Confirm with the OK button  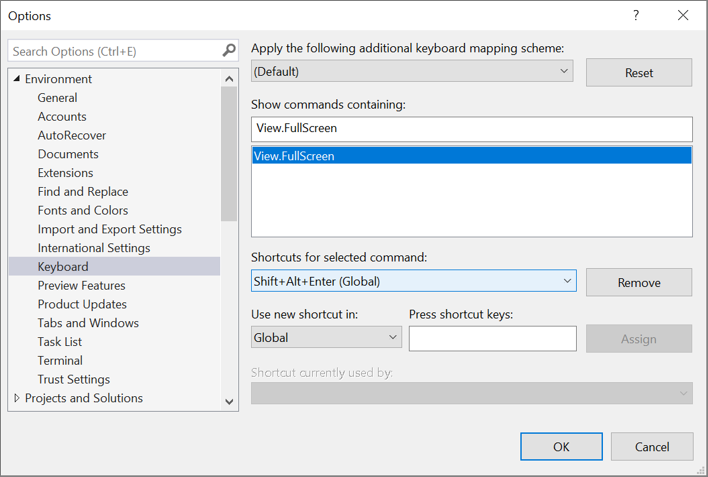(x=561, y=447)
